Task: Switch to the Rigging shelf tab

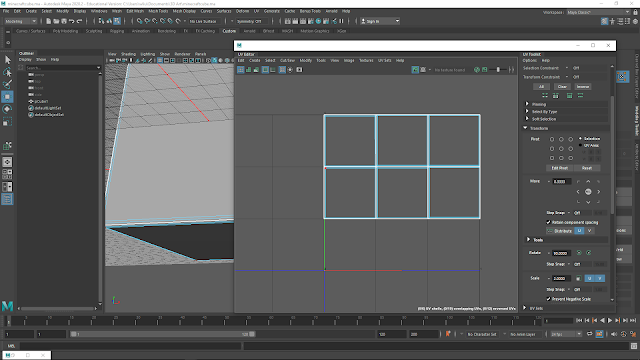Action: click(x=117, y=31)
